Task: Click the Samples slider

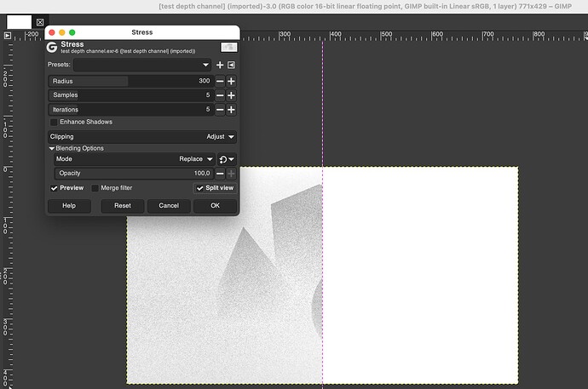Action: tap(131, 95)
